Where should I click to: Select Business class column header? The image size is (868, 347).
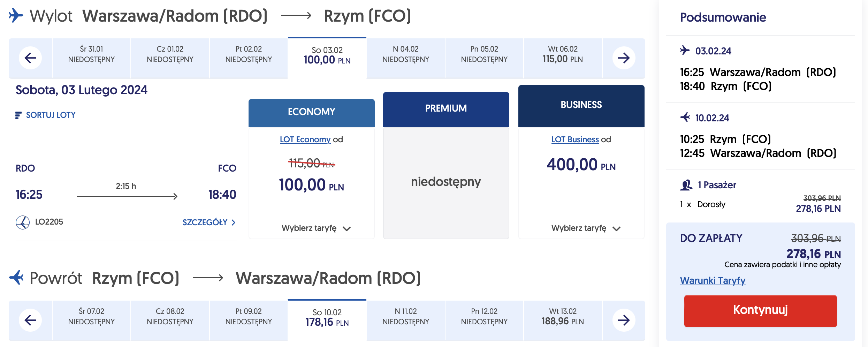coord(581,105)
